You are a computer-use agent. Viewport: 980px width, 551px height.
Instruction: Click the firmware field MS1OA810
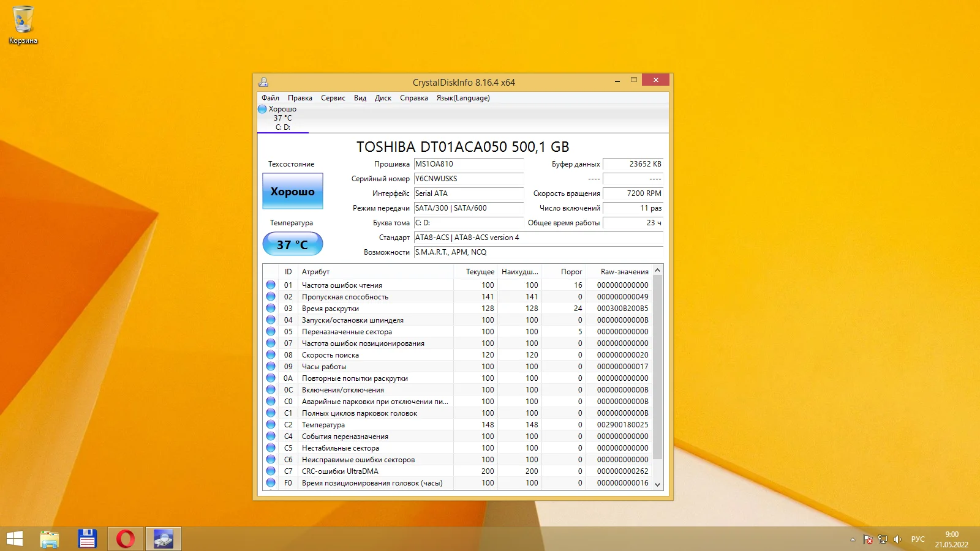[469, 164]
